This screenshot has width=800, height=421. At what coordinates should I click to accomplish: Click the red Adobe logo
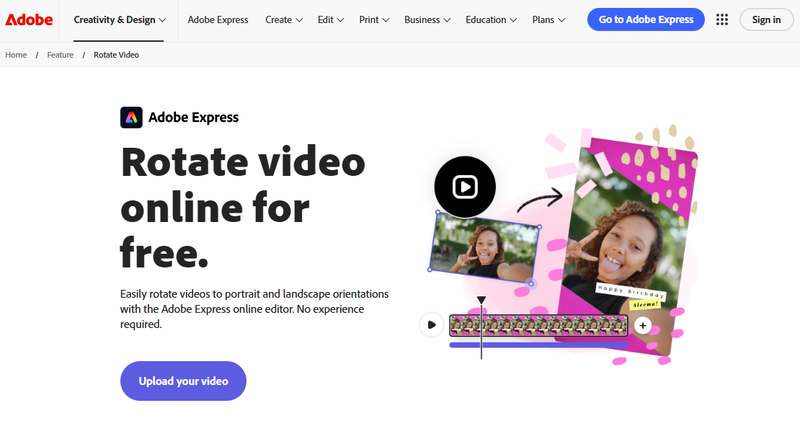pyautogui.click(x=29, y=19)
